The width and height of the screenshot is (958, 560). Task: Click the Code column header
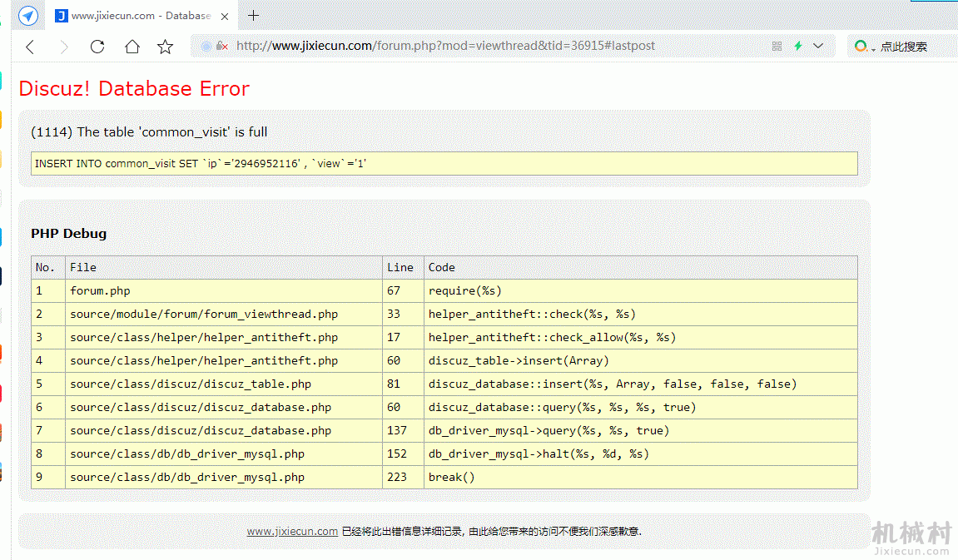coord(641,267)
